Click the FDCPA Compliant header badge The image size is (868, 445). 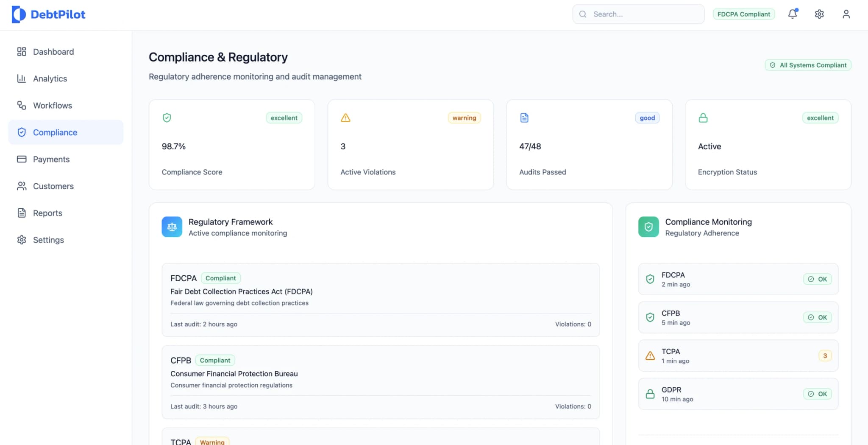coord(743,14)
